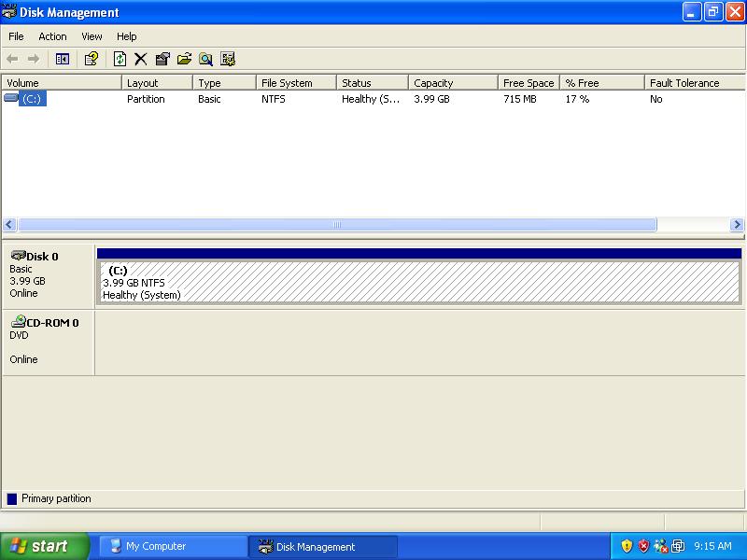Open the Properties toolbar icon
This screenshot has height=560, width=747.
pyautogui.click(x=162, y=59)
